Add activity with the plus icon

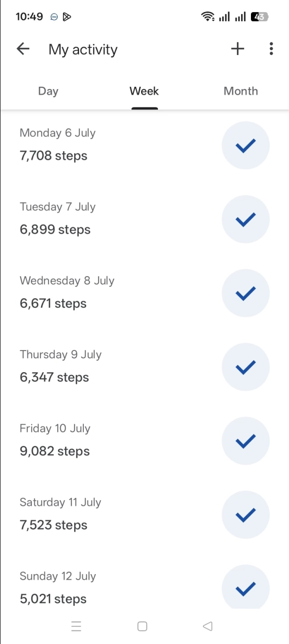point(237,49)
